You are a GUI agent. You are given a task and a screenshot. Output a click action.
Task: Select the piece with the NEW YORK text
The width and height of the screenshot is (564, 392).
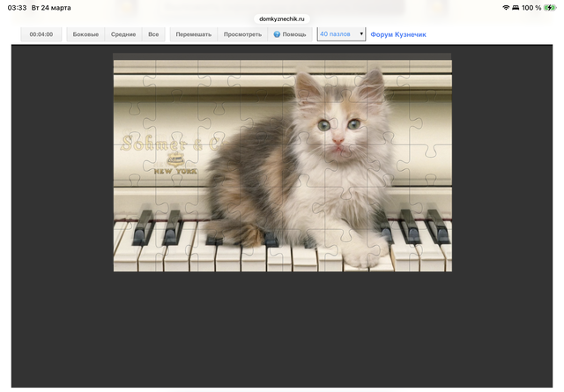175,171
